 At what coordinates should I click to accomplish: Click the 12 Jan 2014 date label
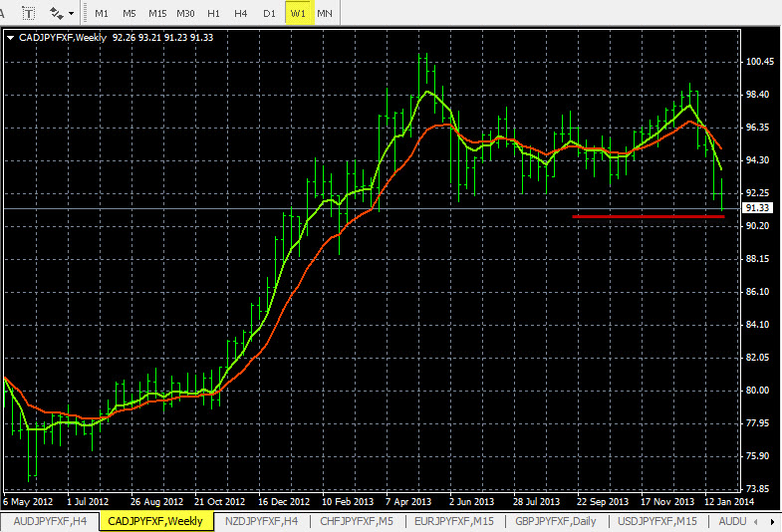pyautogui.click(x=729, y=501)
